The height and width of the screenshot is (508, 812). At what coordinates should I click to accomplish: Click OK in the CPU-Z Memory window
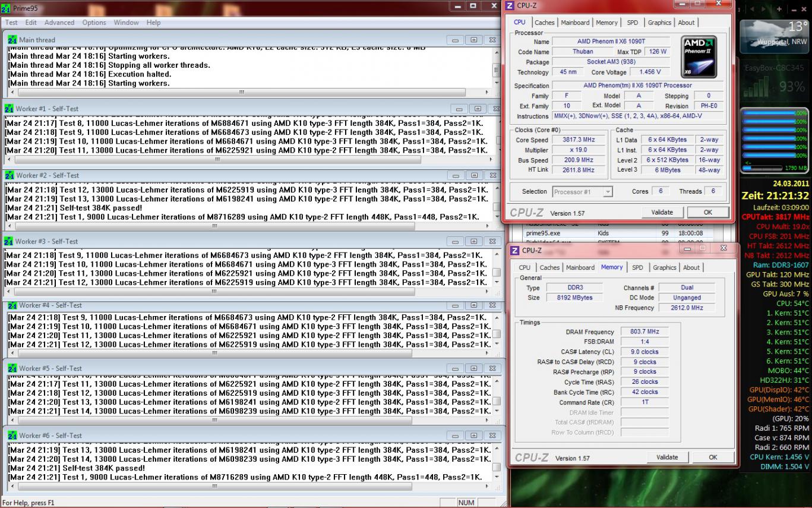(712, 457)
